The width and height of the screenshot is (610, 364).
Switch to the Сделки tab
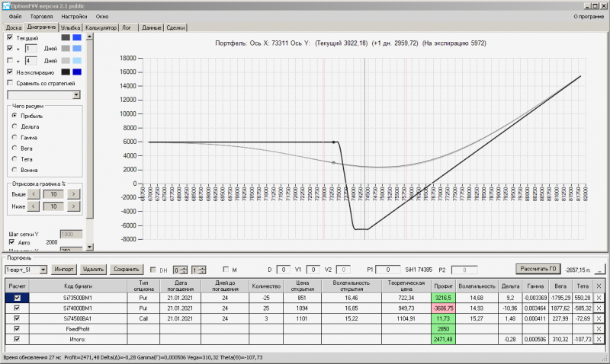click(x=175, y=27)
